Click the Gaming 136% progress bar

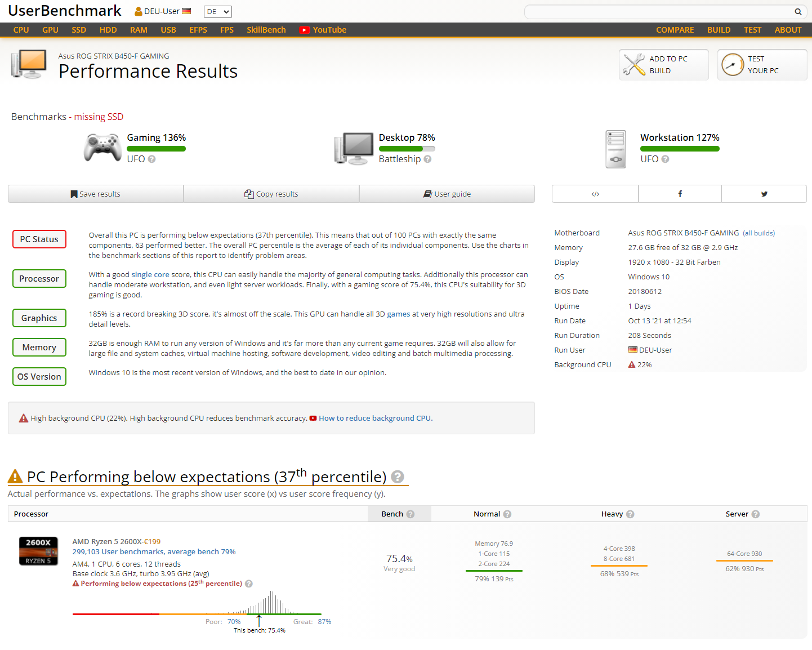tap(156, 149)
